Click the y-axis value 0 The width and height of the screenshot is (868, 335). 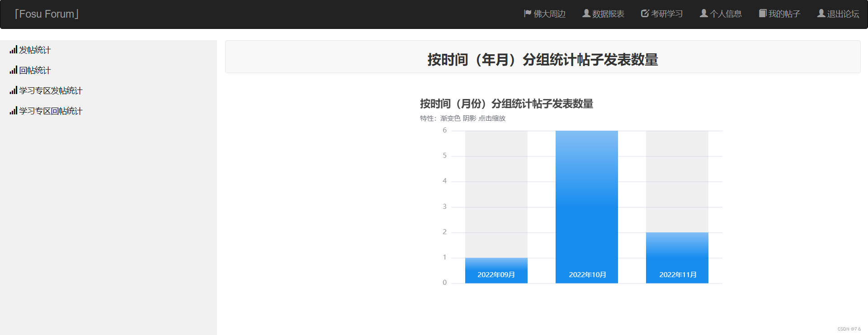point(444,283)
